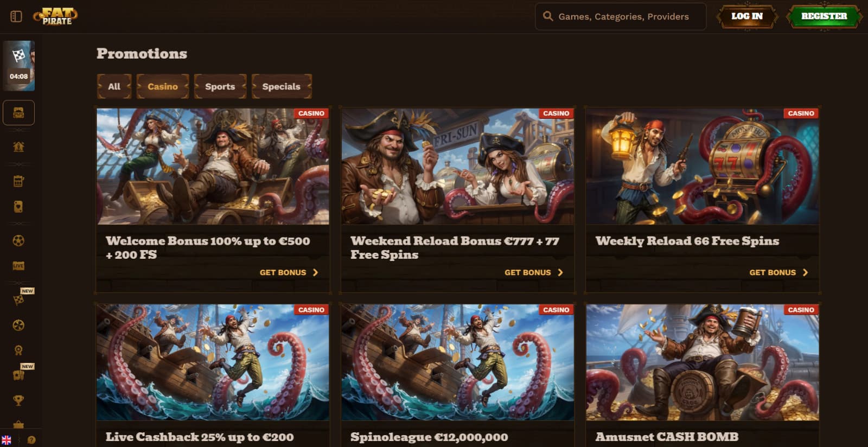Screen dimensions: 868x447
Task: Get bonus for Weekly Reload 66 Free Spins
Action: [778, 272]
